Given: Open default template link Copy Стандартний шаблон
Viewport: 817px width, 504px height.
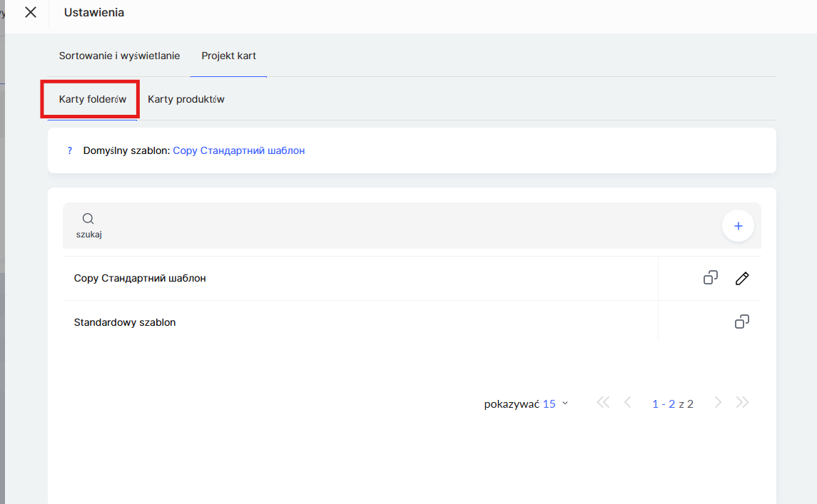Looking at the screenshot, I should click(239, 150).
